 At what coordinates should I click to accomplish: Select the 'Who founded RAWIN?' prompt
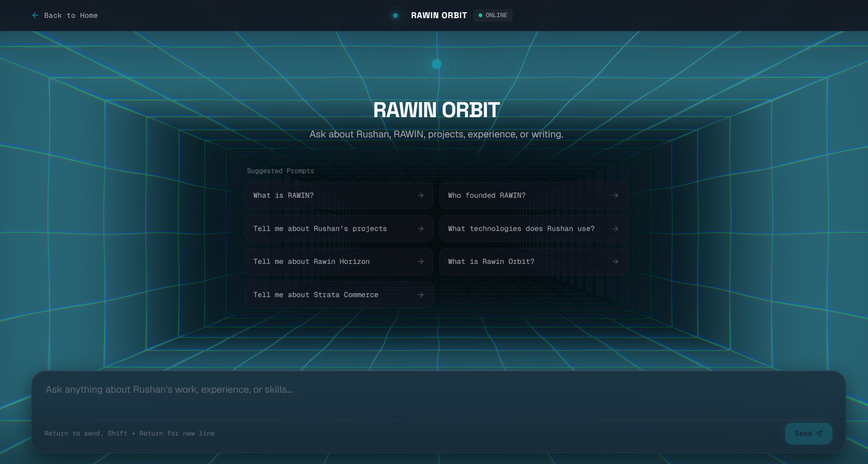click(533, 195)
